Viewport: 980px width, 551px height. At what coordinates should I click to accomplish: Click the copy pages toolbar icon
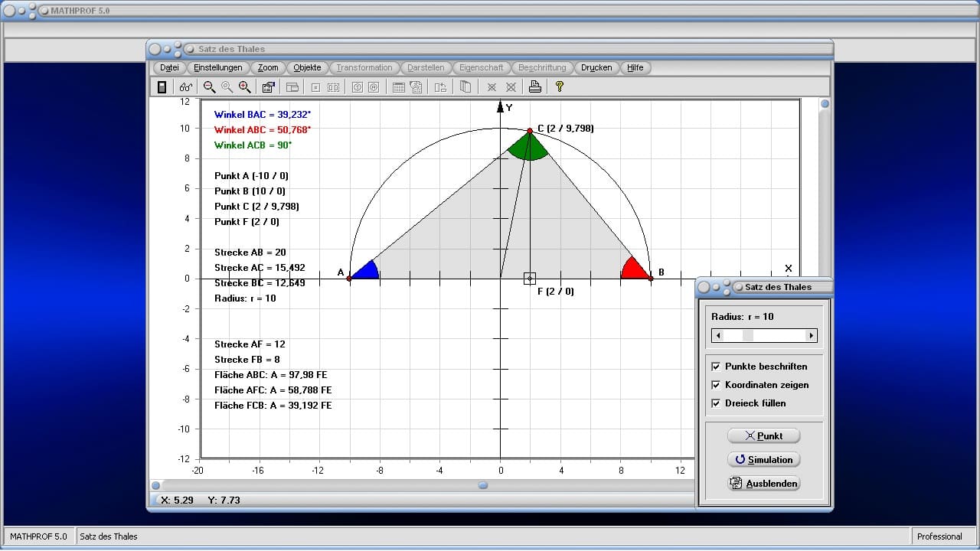(465, 87)
